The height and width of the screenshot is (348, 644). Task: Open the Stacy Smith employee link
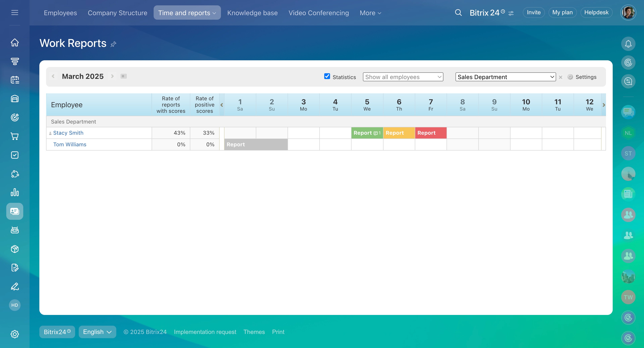(68, 133)
